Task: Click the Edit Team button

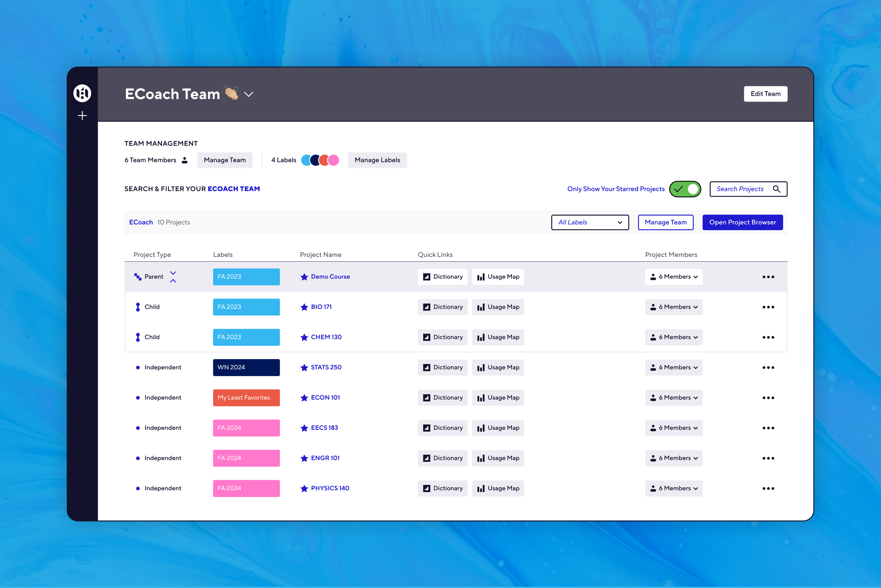Action: [765, 94]
